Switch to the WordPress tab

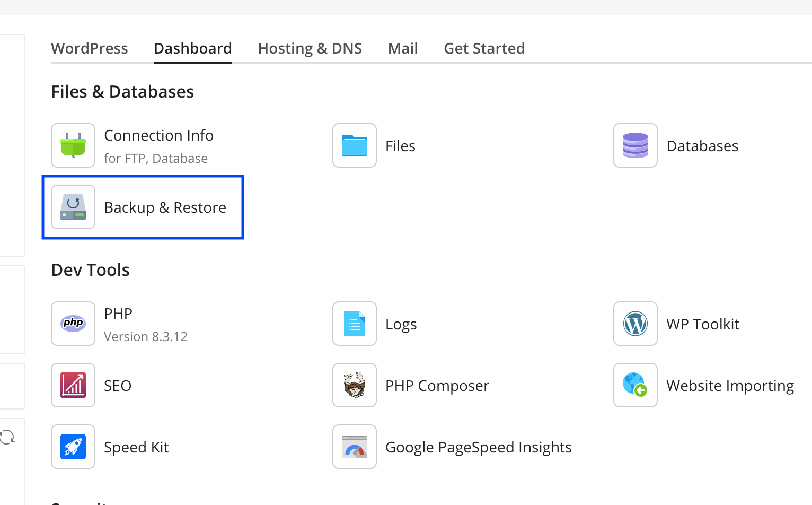click(89, 48)
